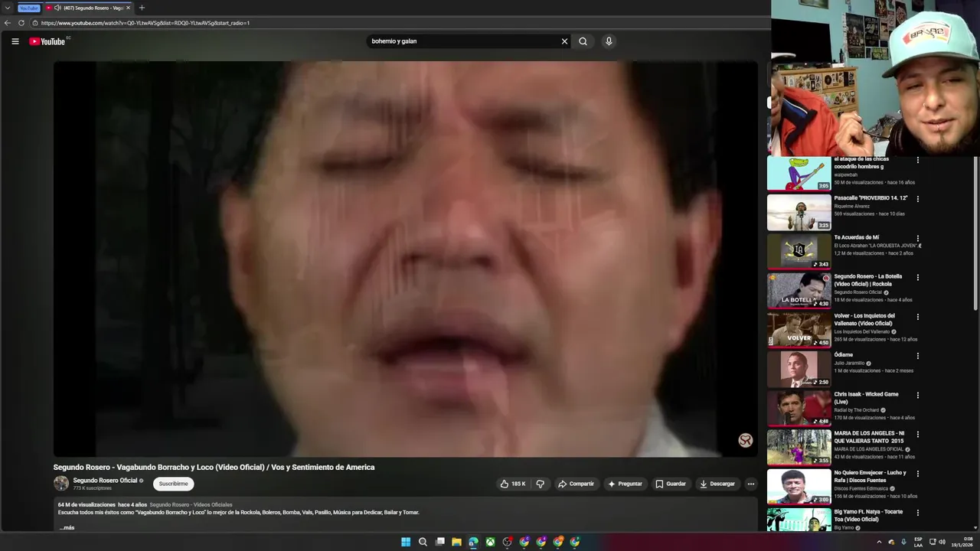Mute the tab via speaker icon
The width and height of the screenshot is (980, 551).
click(57, 8)
